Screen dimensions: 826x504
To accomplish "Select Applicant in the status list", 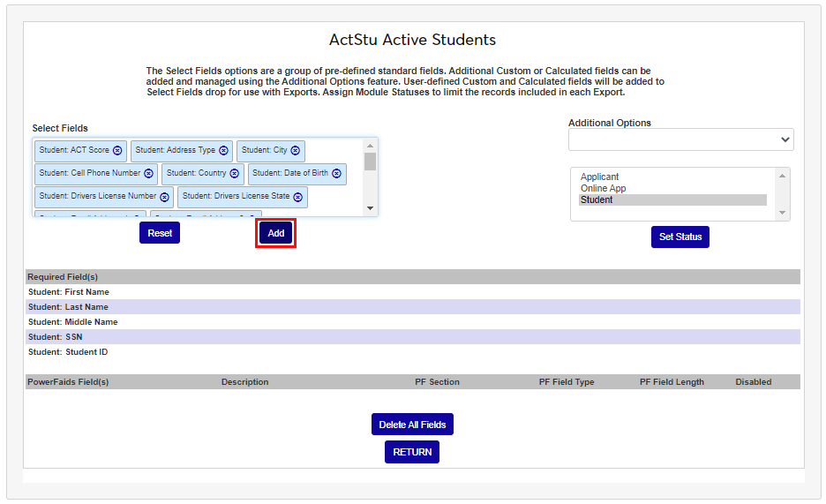I will pyautogui.click(x=600, y=177).
